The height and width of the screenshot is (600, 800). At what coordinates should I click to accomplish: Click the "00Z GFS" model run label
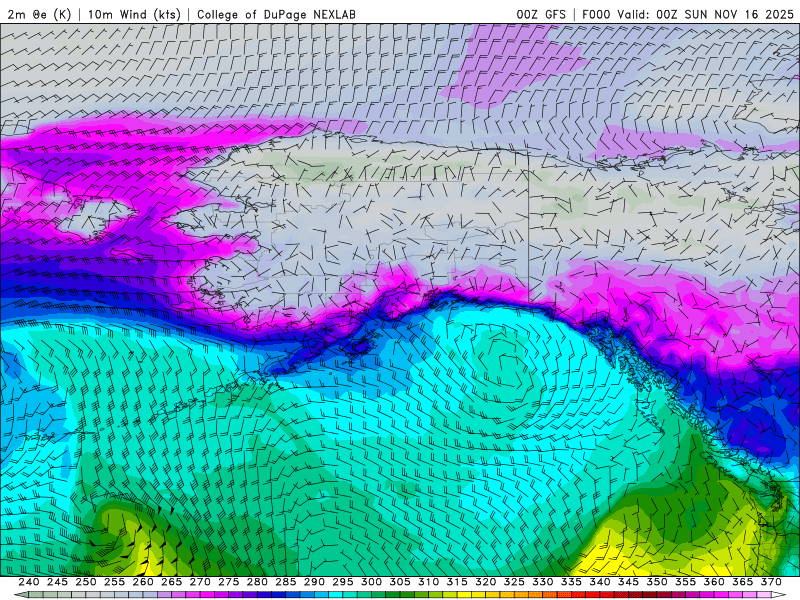point(541,14)
